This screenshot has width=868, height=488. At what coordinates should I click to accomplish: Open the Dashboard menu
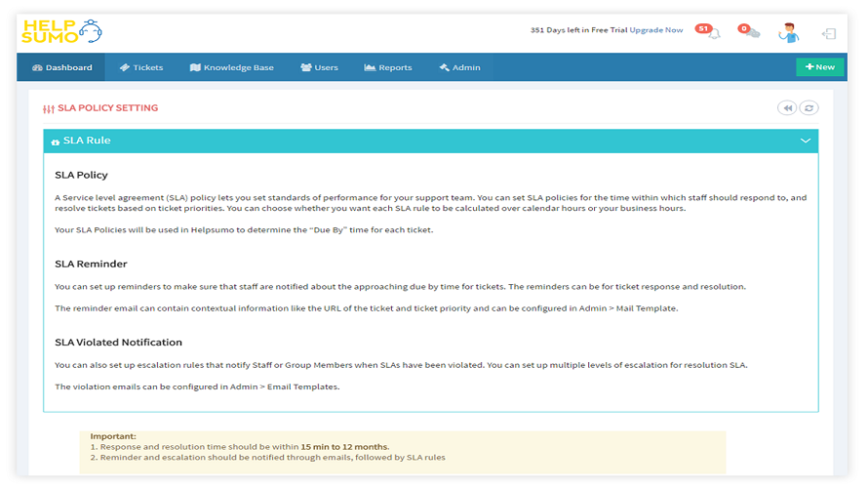point(61,67)
